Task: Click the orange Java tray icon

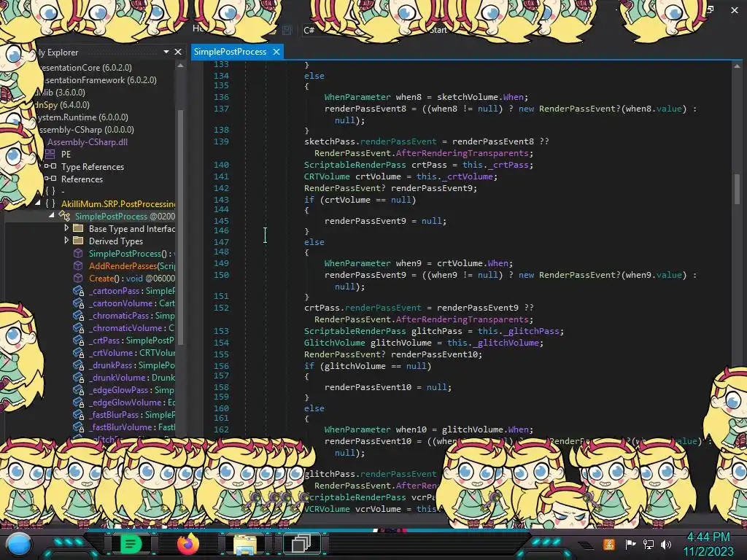Action: [x=609, y=544]
